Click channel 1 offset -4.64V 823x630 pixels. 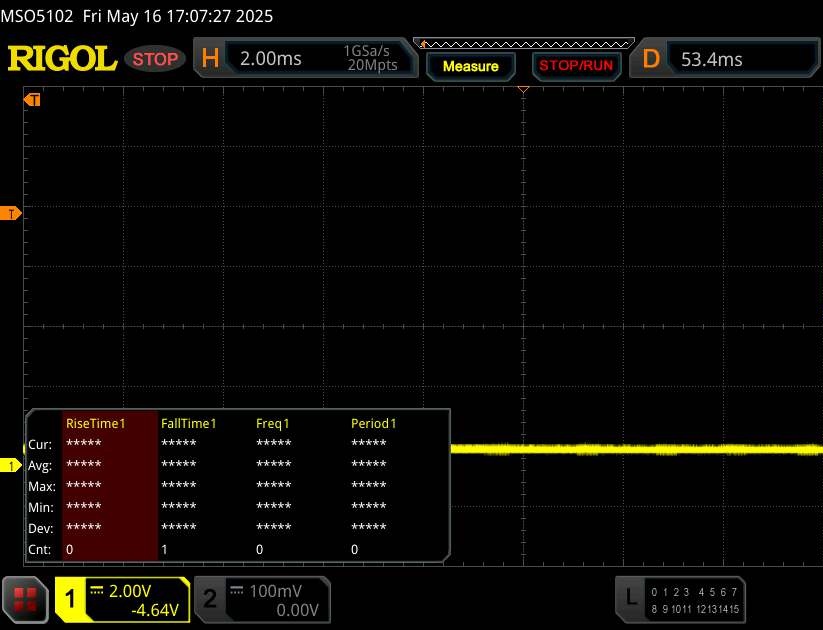point(155,610)
